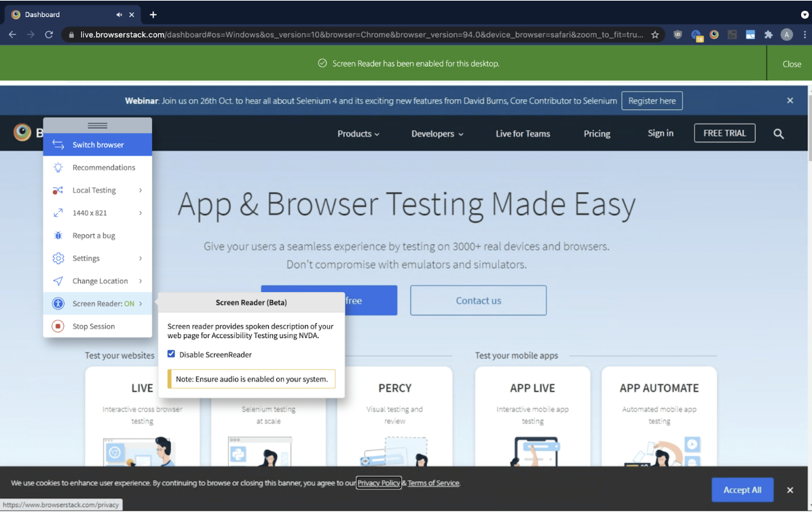
Task: Bookmark this page with the star icon
Action: [x=655, y=35]
